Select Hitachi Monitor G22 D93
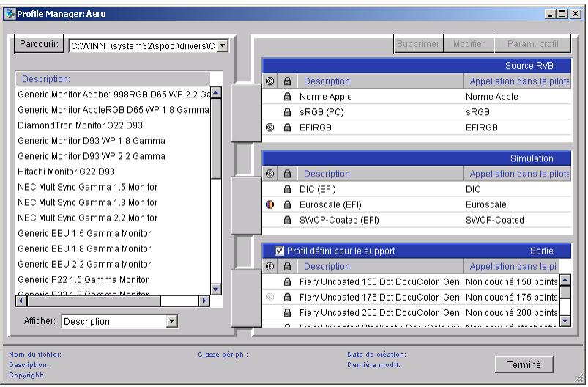 coord(113,172)
